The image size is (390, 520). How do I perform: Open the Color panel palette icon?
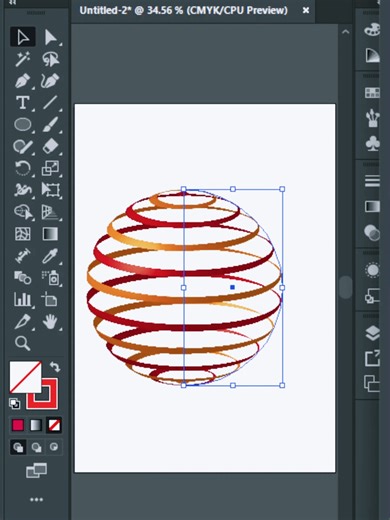coord(372,29)
